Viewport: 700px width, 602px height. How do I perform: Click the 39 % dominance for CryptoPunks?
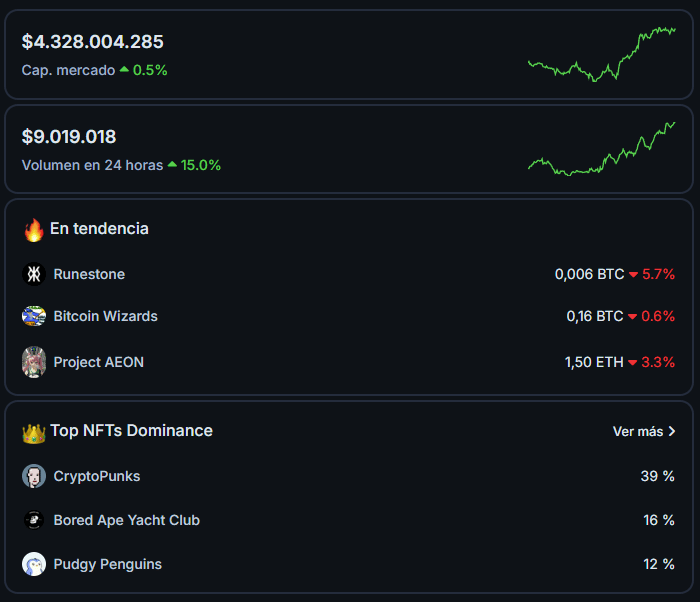pyautogui.click(x=658, y=476)
